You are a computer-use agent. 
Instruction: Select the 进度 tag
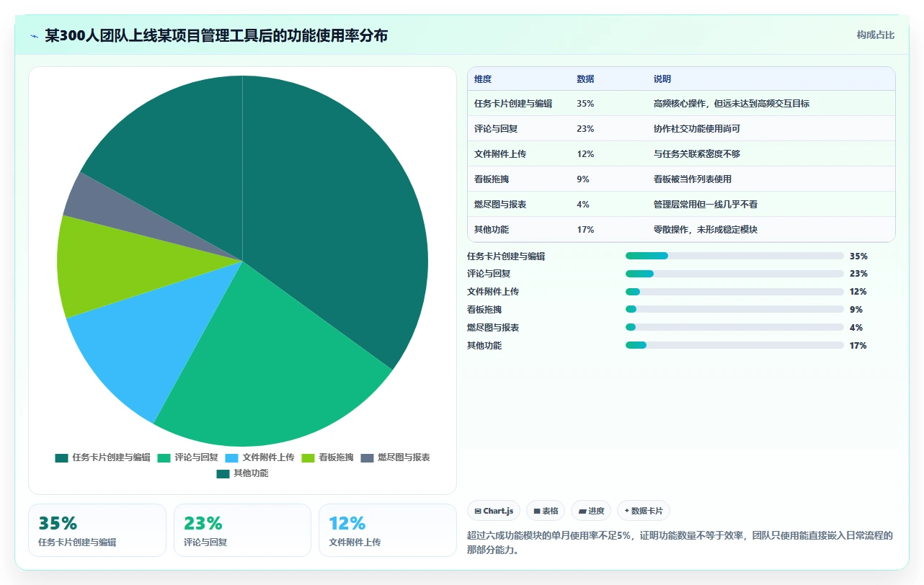591,511
